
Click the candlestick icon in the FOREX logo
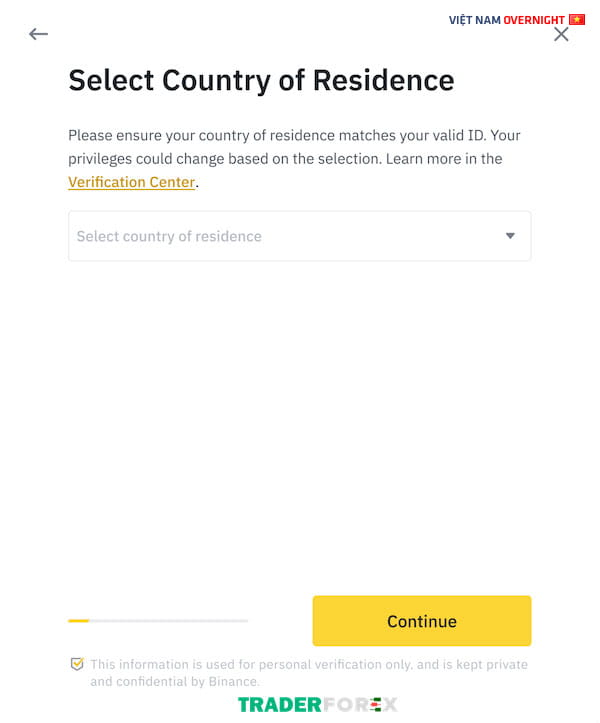376,705
